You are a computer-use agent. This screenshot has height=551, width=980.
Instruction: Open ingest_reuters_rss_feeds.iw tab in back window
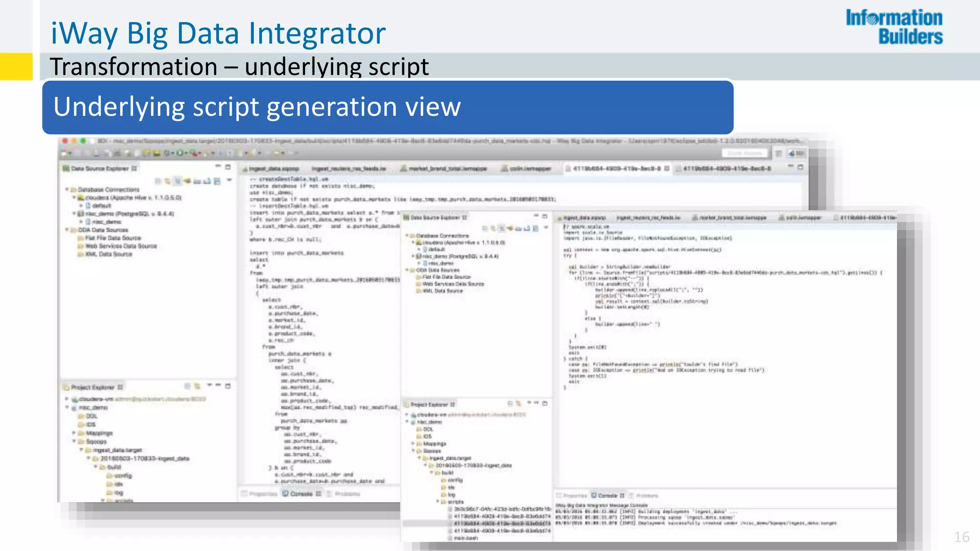[349, 168]
